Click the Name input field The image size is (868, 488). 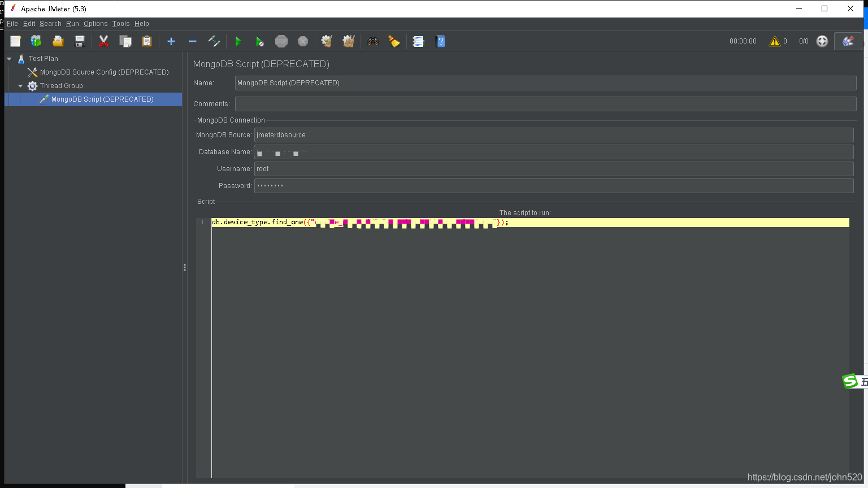(545, 83)
